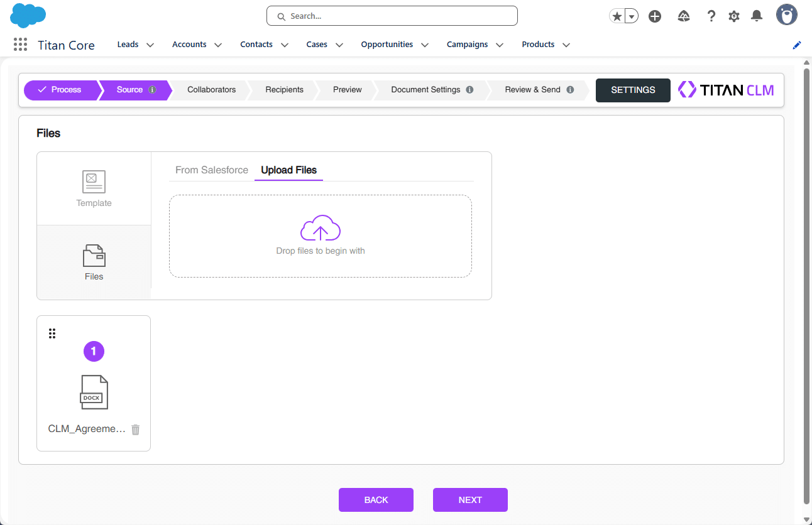Click the DOCX file thumbnail
The height and width of the screenshot is (525, 812).
pos(94,391)
